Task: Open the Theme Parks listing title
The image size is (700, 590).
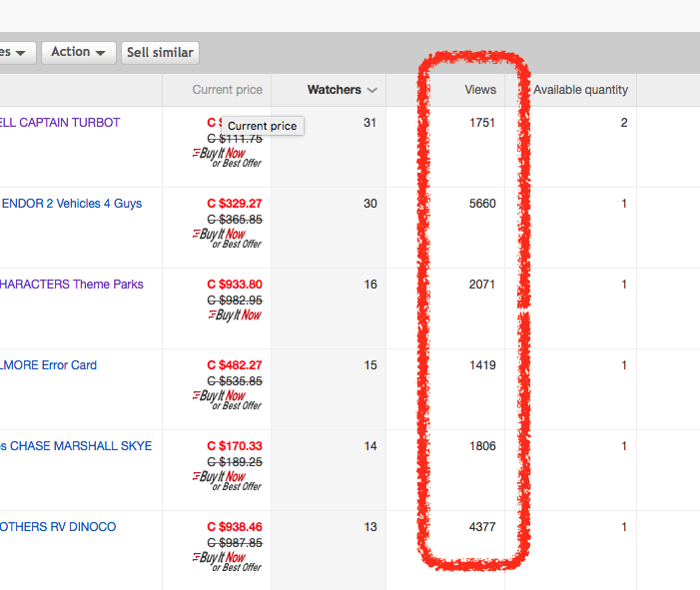Action: (72, 285)
